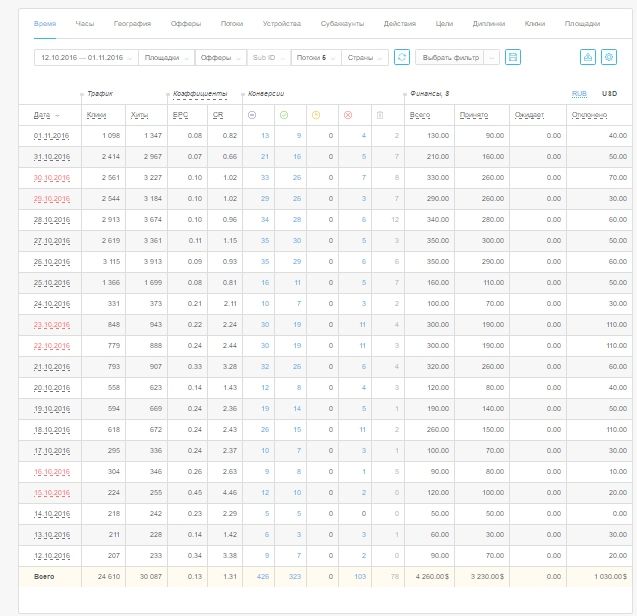Sort table by Дата column
The image size is (637, 616).
point(42,115)
